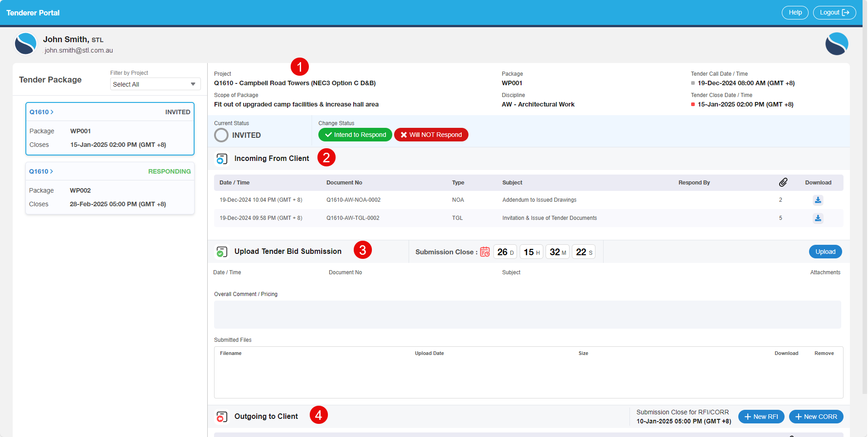
Task: Click the user avatar logo beside John Smith
Action: pyautogui.click(x=25, y=44)
